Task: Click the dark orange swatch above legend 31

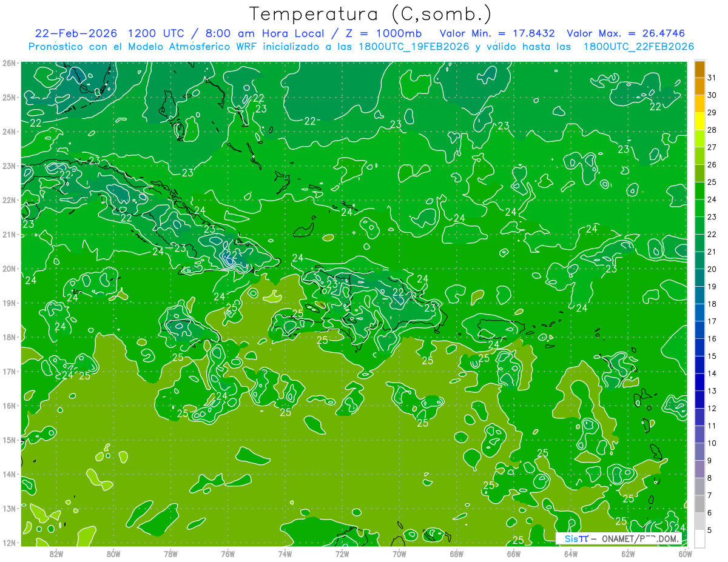Action: 699,69
